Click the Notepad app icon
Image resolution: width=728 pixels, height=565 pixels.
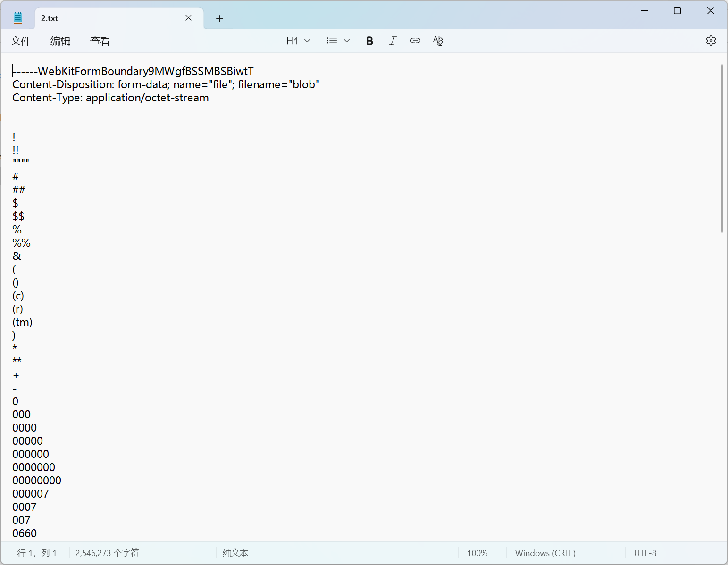[18, 18]
